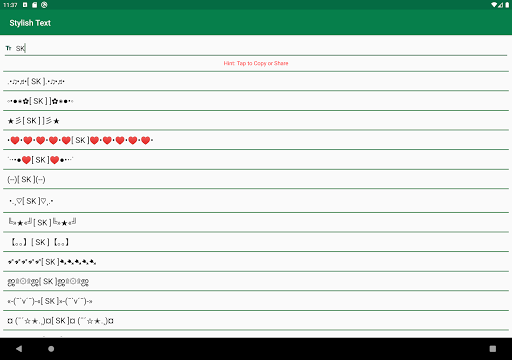Tap the recent apps square icon
This screenshot has height=360, width=512.
coord(493,349)
